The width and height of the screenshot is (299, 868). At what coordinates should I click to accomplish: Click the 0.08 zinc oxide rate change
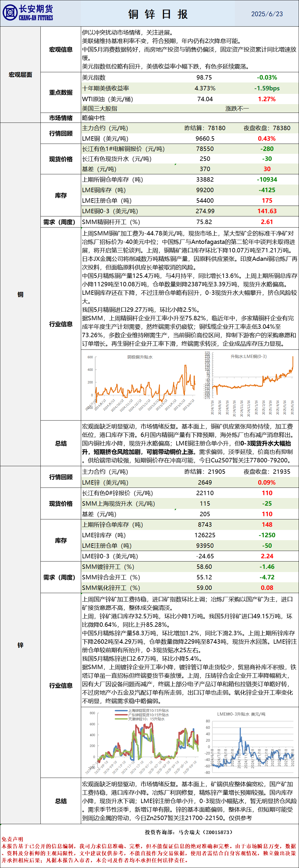[267, 588]
